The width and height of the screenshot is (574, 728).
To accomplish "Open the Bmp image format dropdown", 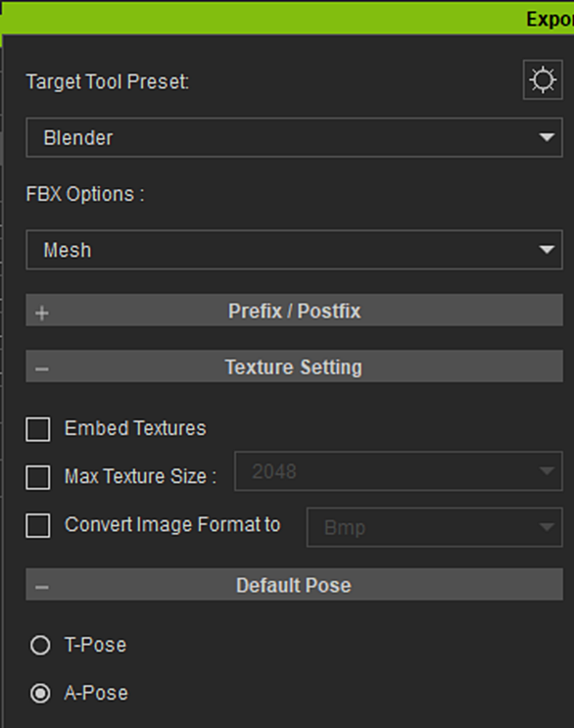I will pos(435,527).
